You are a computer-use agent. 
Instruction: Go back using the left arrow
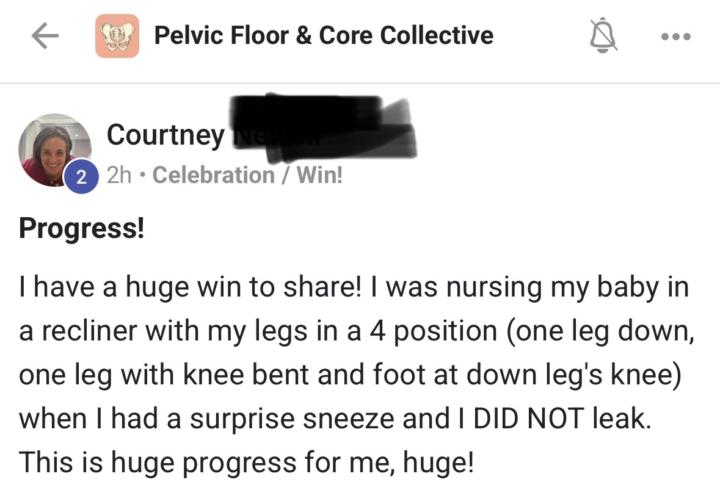45,37
